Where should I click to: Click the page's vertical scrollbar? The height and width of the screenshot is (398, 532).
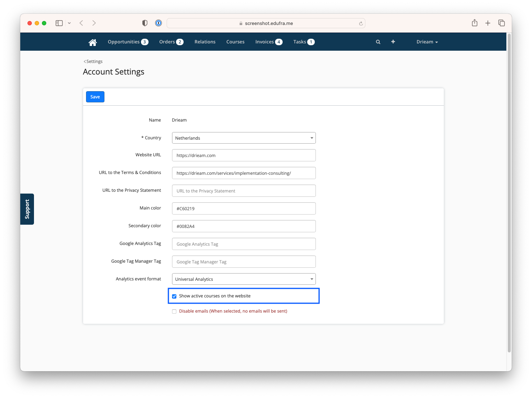(x=509, y=192)
